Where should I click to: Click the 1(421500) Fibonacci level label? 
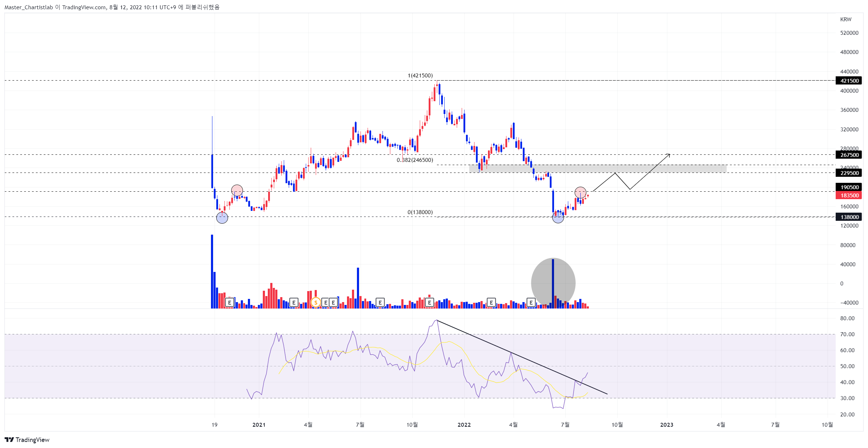pyautogui.click(x=420, y=75)
